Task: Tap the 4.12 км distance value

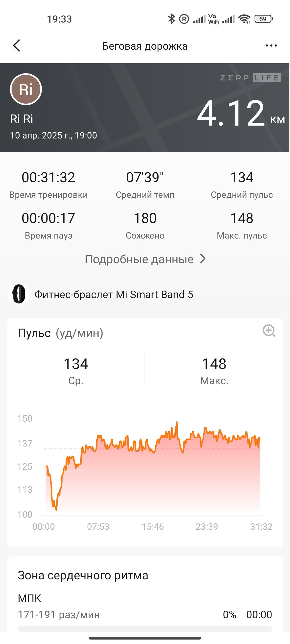Action: click(x=241, y=113)
